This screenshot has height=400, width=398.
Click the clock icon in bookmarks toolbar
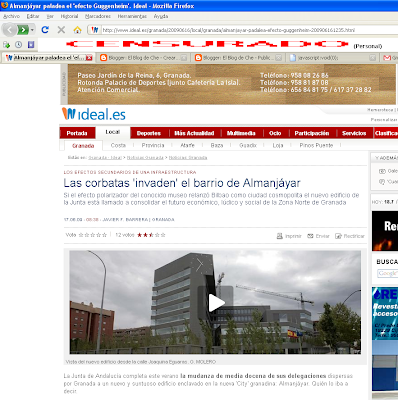point(18,44)
